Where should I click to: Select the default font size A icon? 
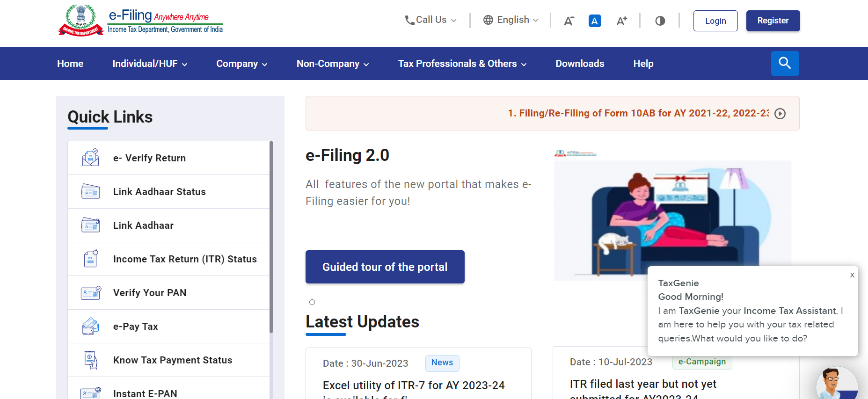pos(595,21)
